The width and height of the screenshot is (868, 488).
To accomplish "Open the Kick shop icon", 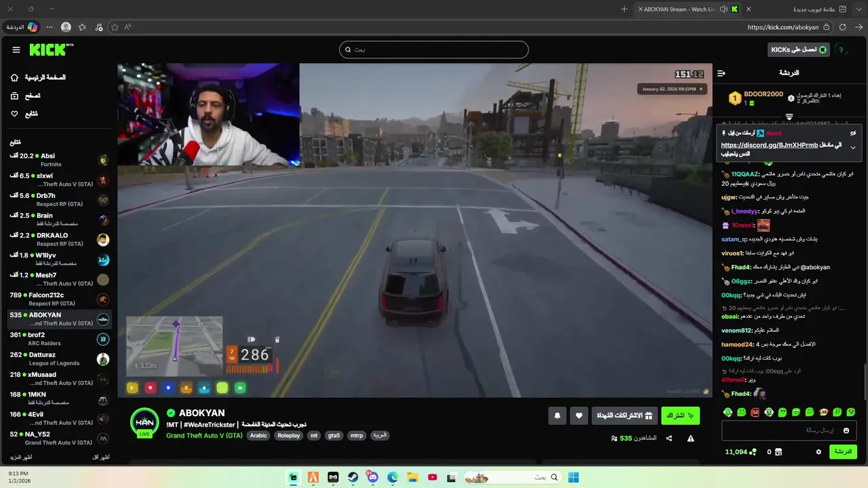I will click(x=778, y=452).
